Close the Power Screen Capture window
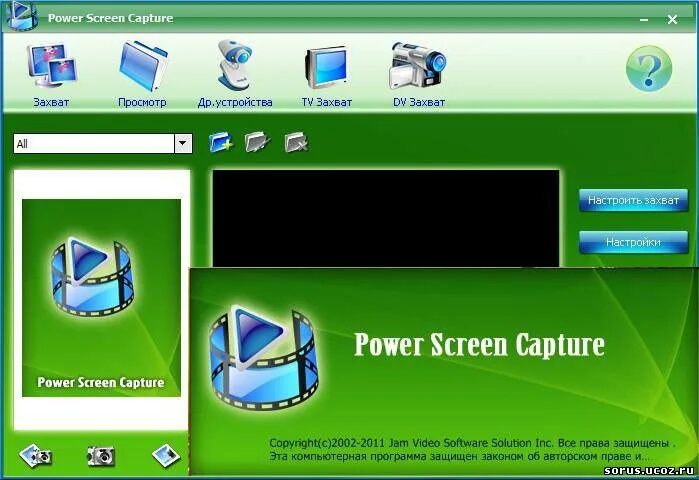Screen dimensions: 699x480 click(x=672, y=19)
